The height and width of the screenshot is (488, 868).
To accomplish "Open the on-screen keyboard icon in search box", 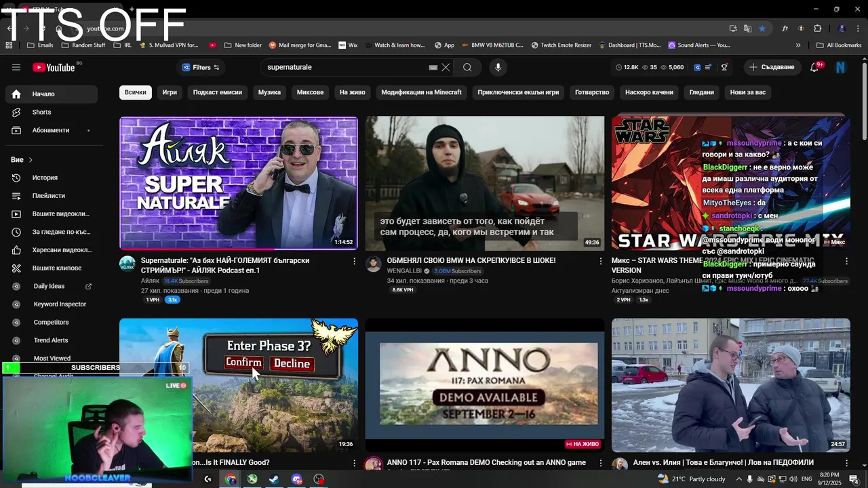I will (433, 67).
